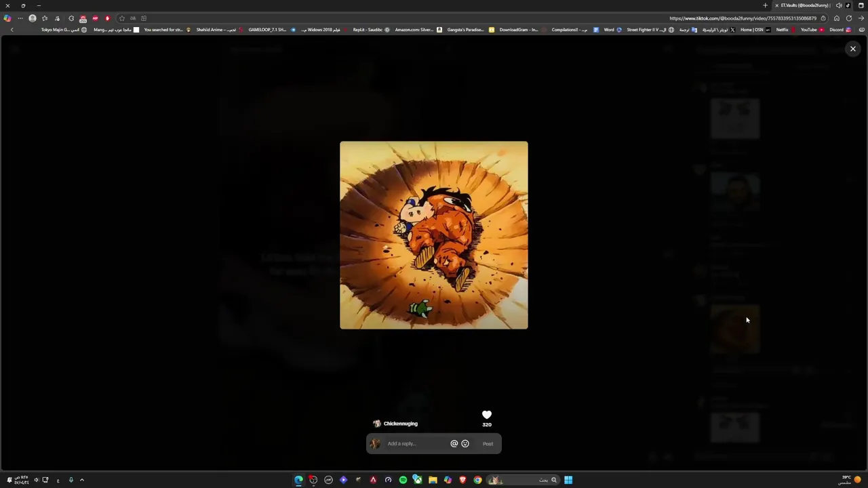Open the taskbar clock and date

[22, 480]
